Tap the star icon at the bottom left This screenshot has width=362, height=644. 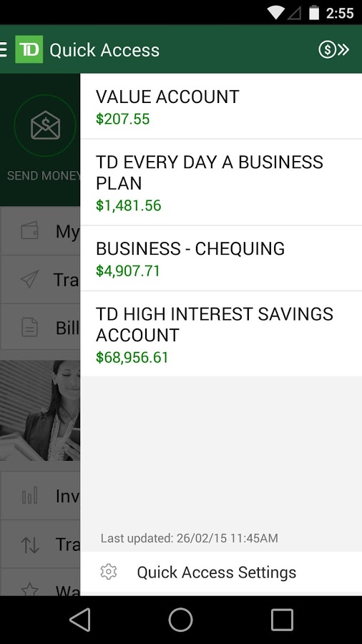coord(30,590)
